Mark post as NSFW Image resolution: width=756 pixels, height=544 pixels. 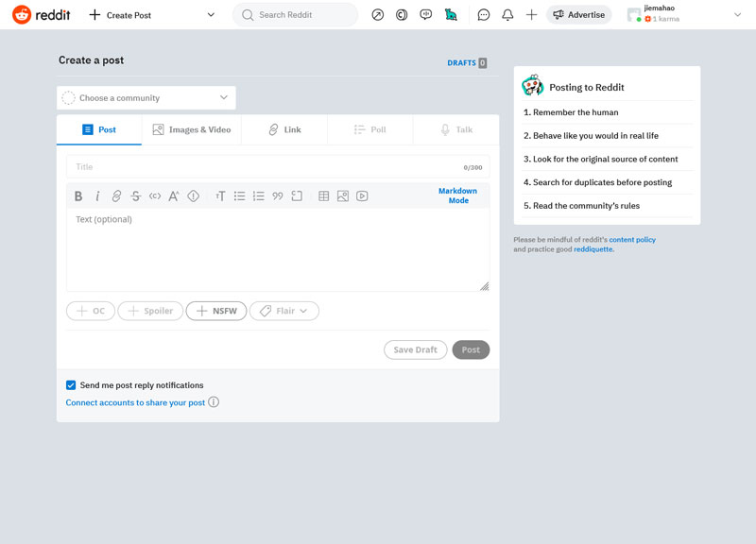[216, 311]
